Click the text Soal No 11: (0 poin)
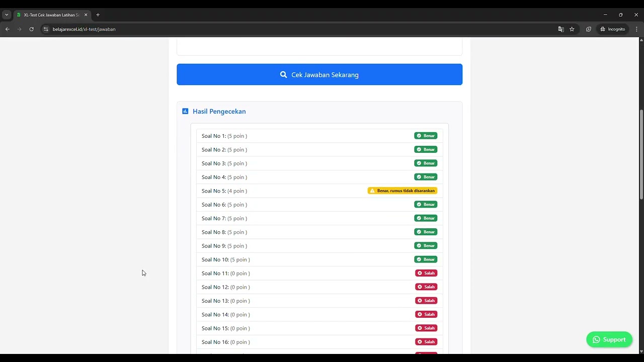 pyautogui.click(x=226, y=274)
